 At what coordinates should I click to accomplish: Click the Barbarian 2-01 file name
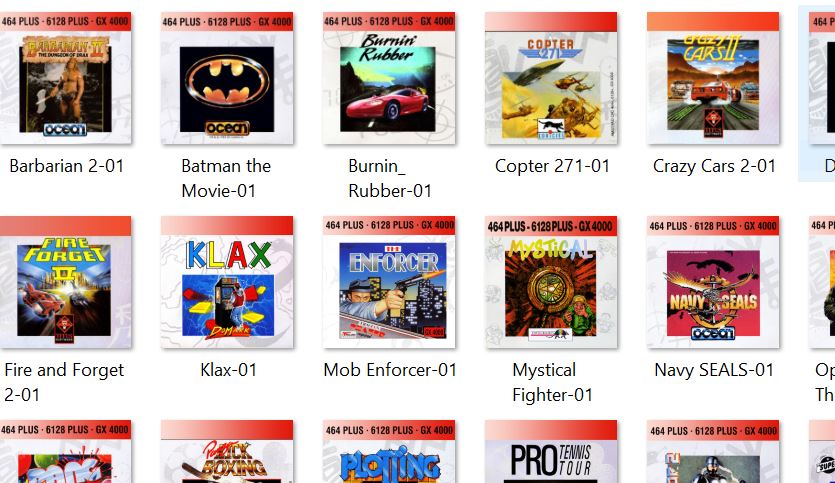(x=67, y=166)
